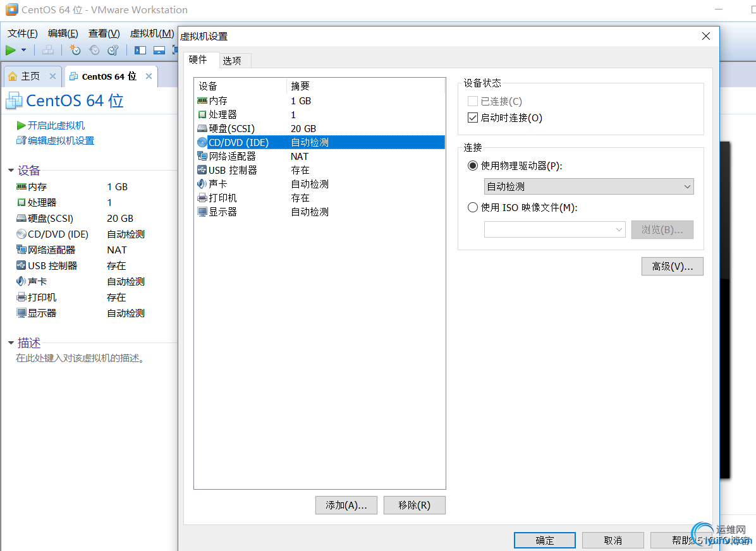Click the 浏览(B)... browse button

pyautogui.click(x=662, y=229)
